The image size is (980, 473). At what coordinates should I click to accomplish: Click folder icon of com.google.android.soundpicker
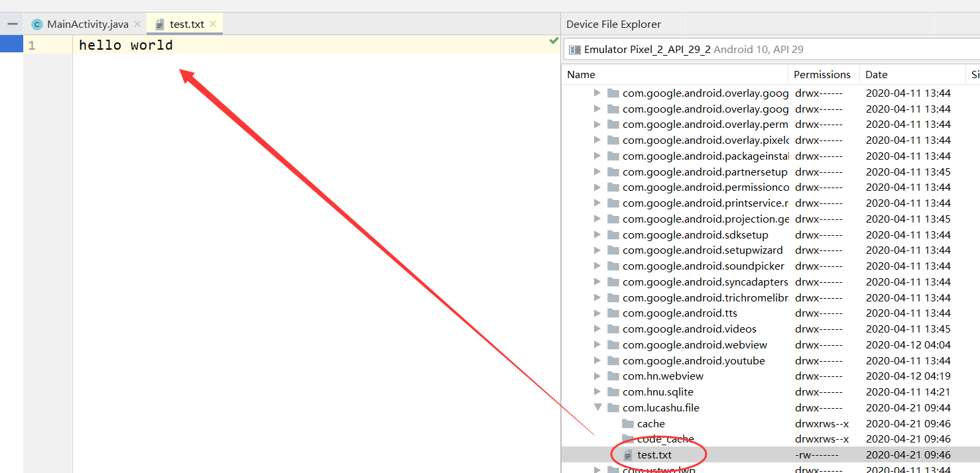[613, 266]
